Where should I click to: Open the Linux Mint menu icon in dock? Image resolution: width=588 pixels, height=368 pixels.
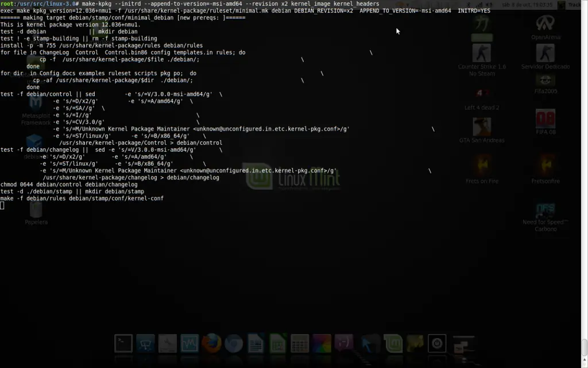coord(393,343)
